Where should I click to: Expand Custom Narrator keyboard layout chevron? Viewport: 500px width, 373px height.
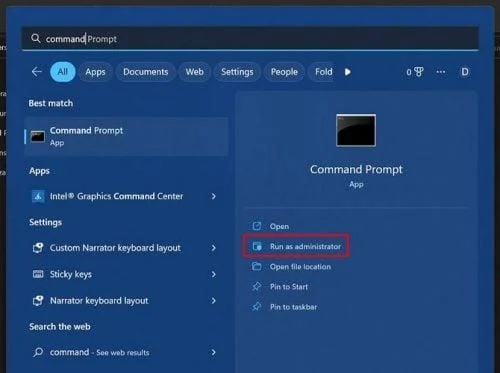pos(214,248)
